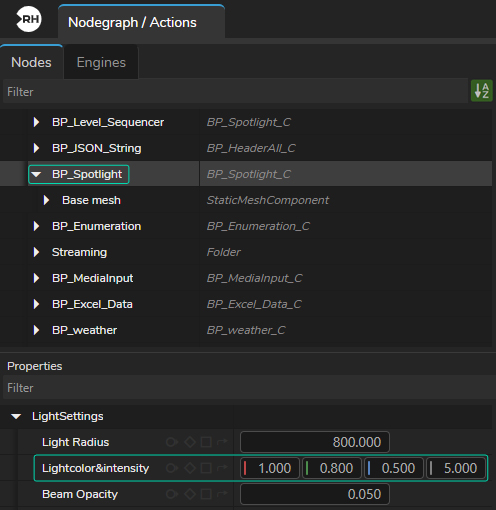Collapse the BP_Spotlight node
The image size is (496, 510).
click(36, 174)
